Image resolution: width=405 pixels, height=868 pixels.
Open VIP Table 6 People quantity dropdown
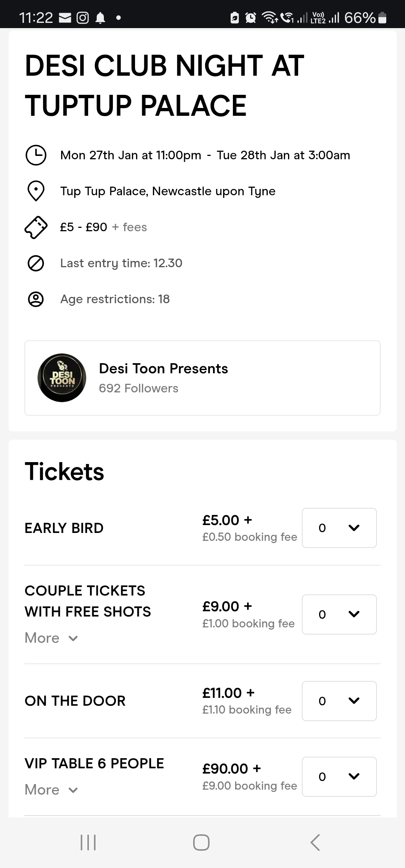[339, 777]
